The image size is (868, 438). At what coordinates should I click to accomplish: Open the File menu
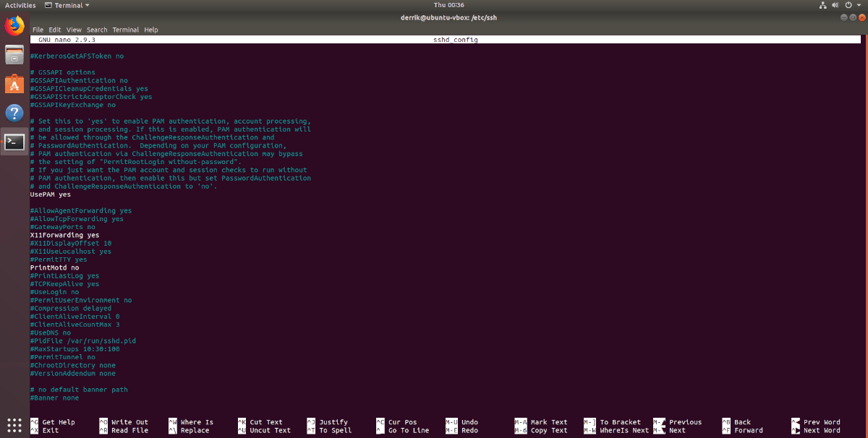coord(38,30)
